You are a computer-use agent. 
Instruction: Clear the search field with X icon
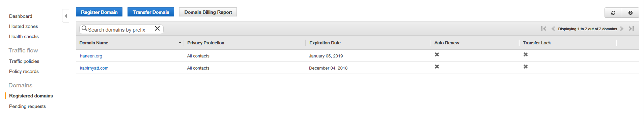point(157,29)
